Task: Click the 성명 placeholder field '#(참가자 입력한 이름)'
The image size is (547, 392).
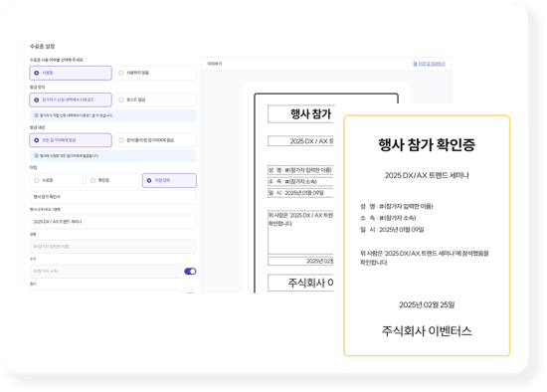Action: 112,247
